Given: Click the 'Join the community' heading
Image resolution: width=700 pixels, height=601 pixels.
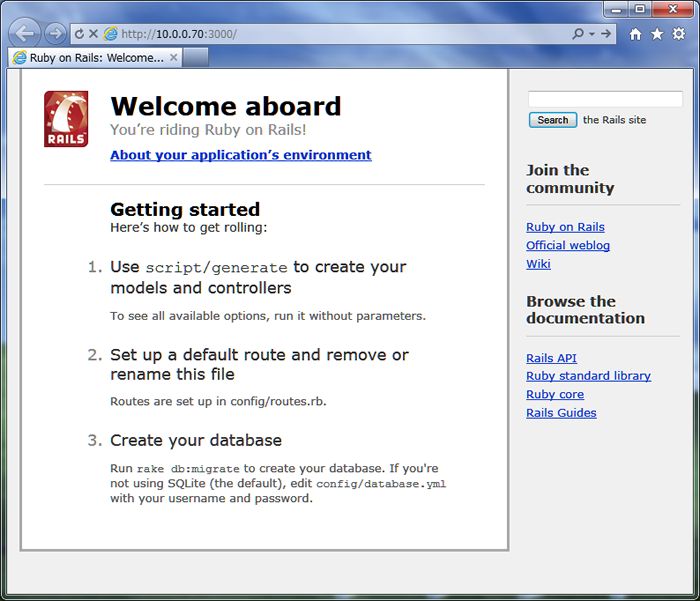Looking at the screenshot, I should [570, 179].
